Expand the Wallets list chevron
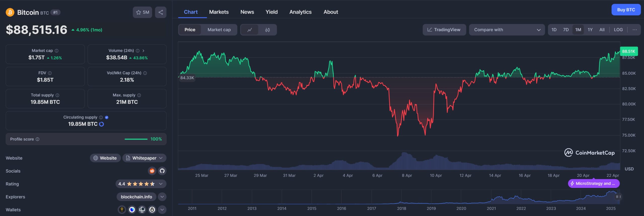The height and width of the screenshot is (216, 644). click(162, 210)
